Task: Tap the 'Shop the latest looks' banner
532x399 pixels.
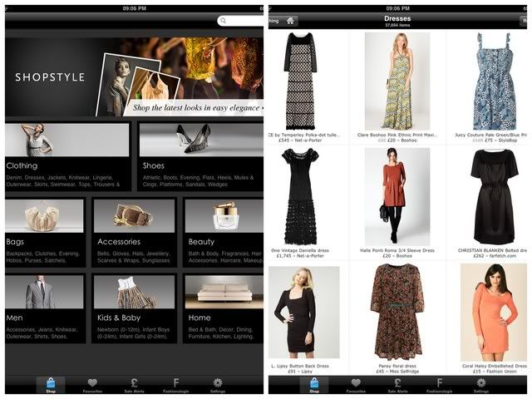Action: [x=195, y=108]
